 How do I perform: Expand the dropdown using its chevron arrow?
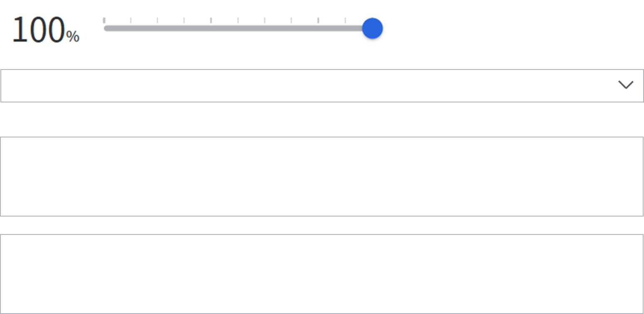[626, 85]
